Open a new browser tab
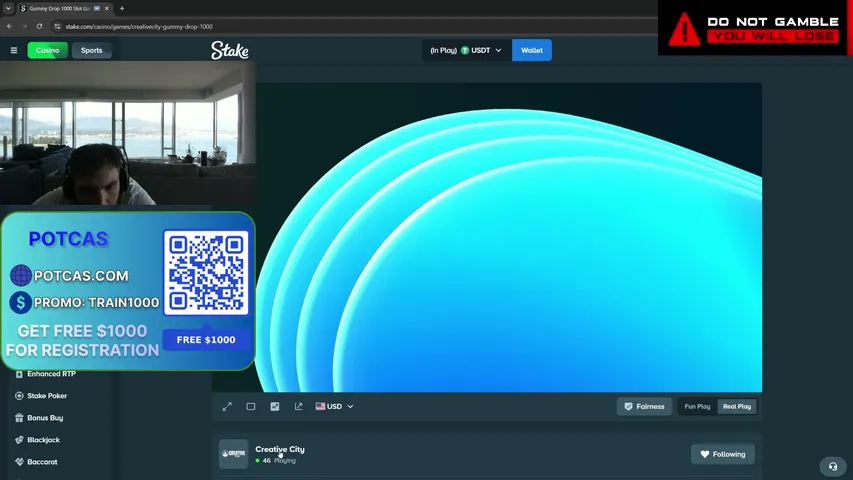 122,8
